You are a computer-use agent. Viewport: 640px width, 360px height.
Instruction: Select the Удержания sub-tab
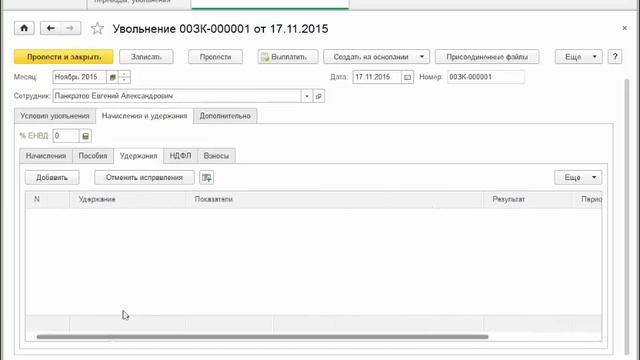point(138,156)
